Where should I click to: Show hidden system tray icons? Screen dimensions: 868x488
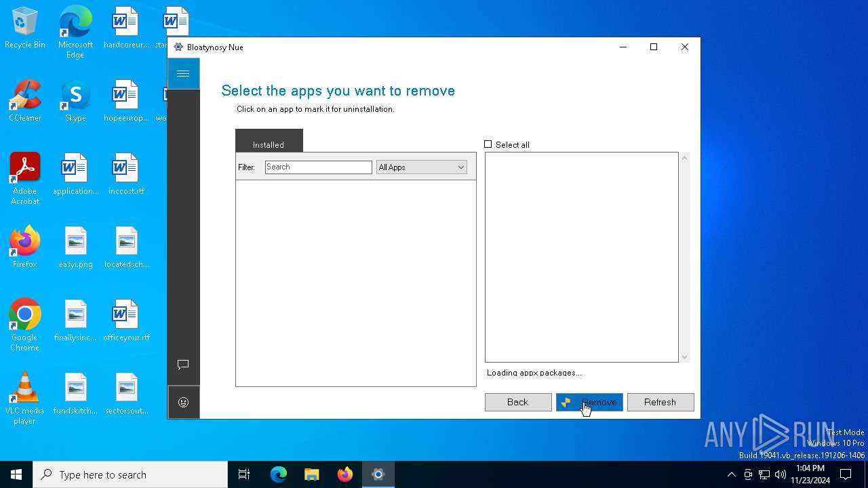(x=731, y=474)
